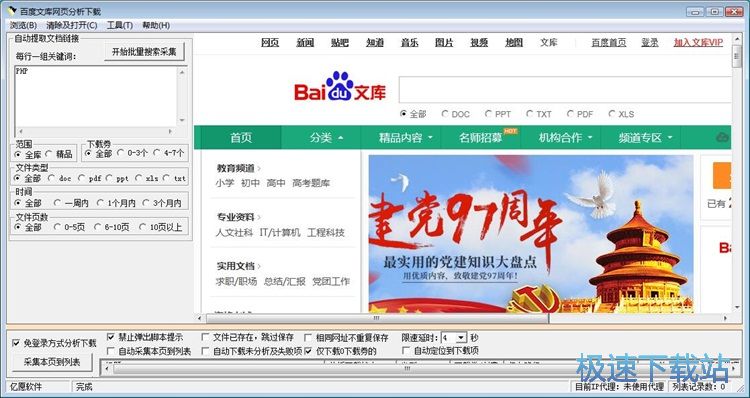Open IT/计算机 category link
This screenshot has height=398, width=750.
click(x=280, y=233)
